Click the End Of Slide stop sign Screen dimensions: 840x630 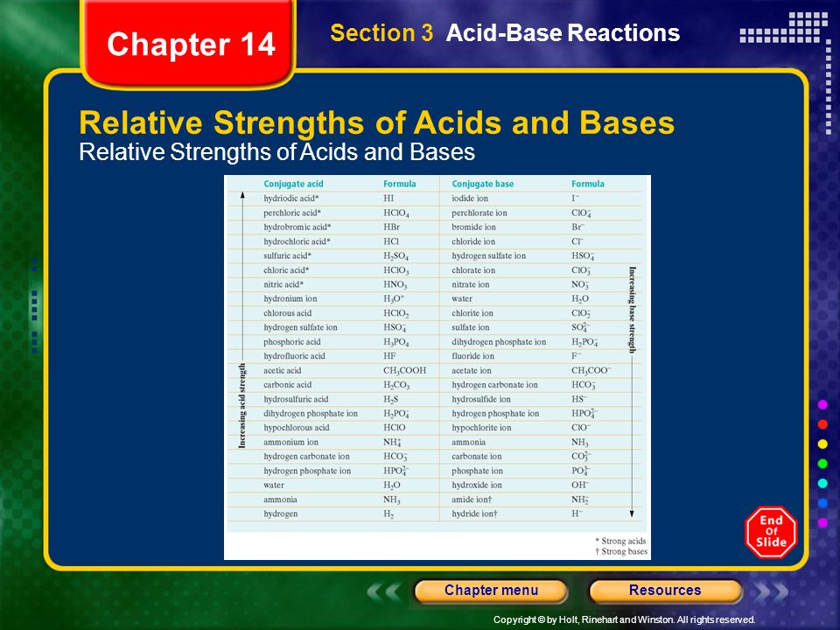[771, 531]
